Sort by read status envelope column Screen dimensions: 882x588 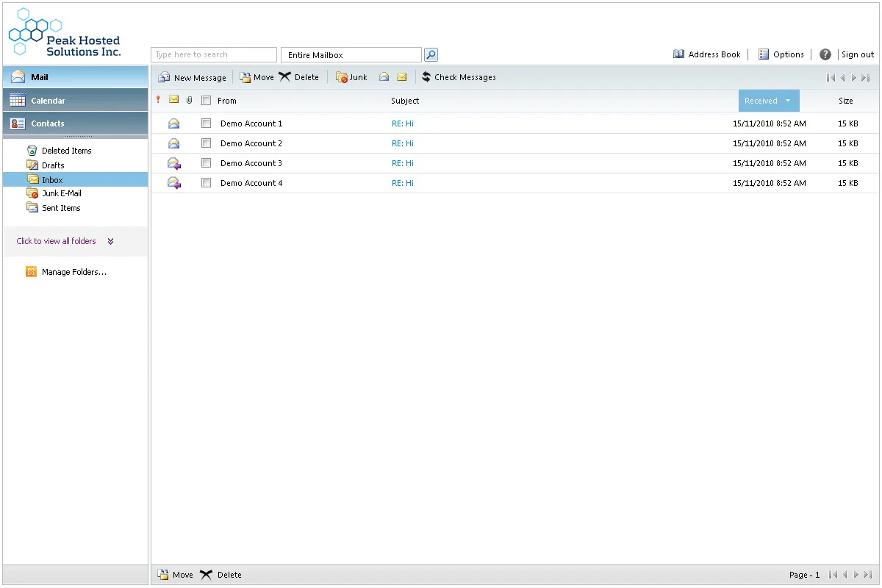pyautogui.click(x=174, y=100)
